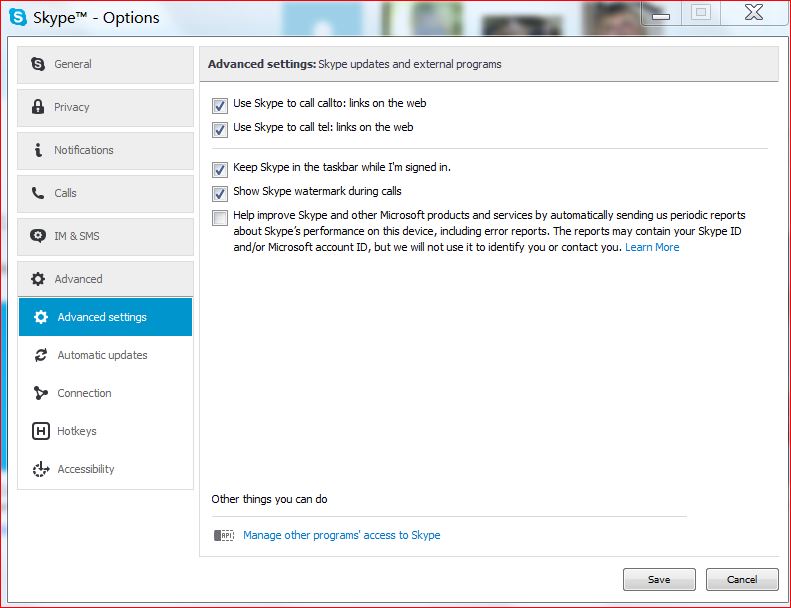Click the Calls phone handset icon
The height and width of the screenshot is (608, 791).
(38, 193)
